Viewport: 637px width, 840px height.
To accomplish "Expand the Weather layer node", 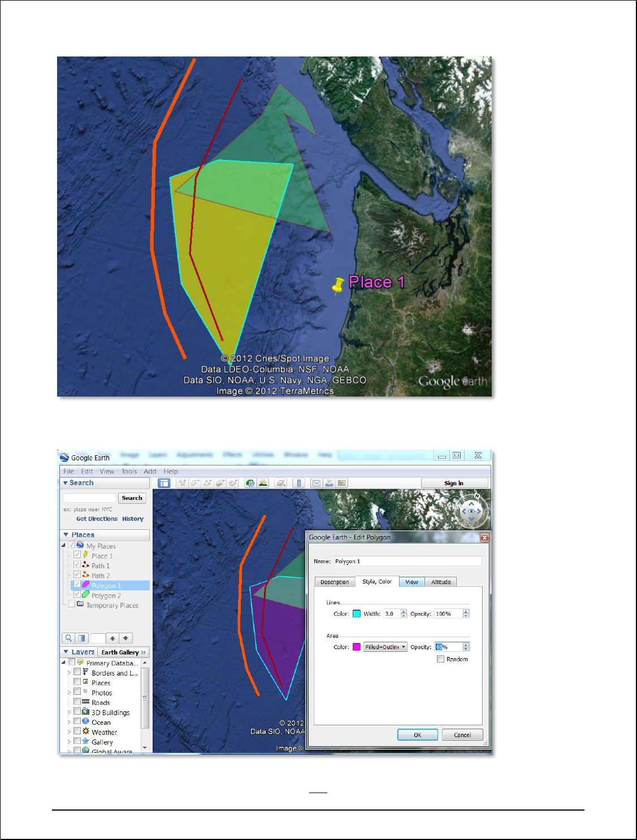I will tap(69, 732).
